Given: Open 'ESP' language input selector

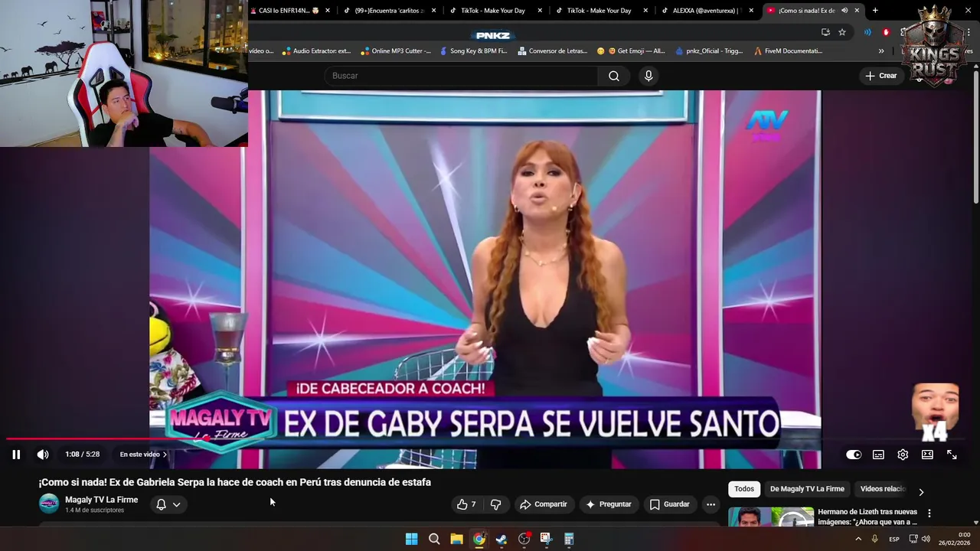Looking at the screenshot, I should (x=894, y=540).
